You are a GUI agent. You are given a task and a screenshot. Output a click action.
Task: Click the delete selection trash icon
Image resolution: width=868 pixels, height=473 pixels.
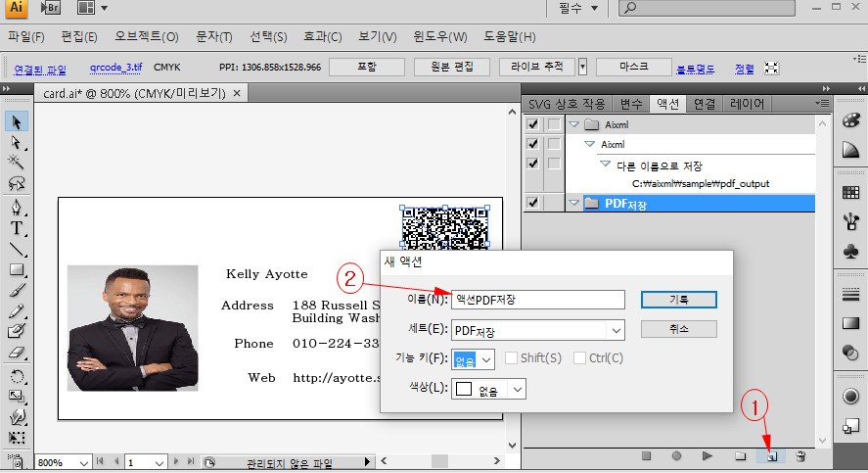coord(800,456)
